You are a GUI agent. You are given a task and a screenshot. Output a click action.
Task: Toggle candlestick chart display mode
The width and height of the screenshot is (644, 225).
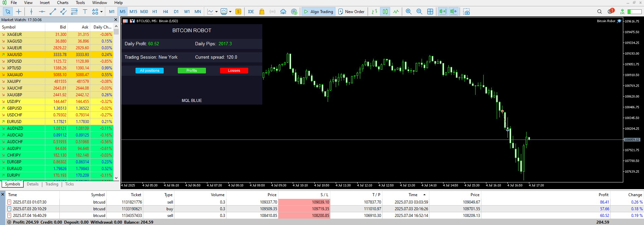385,12
